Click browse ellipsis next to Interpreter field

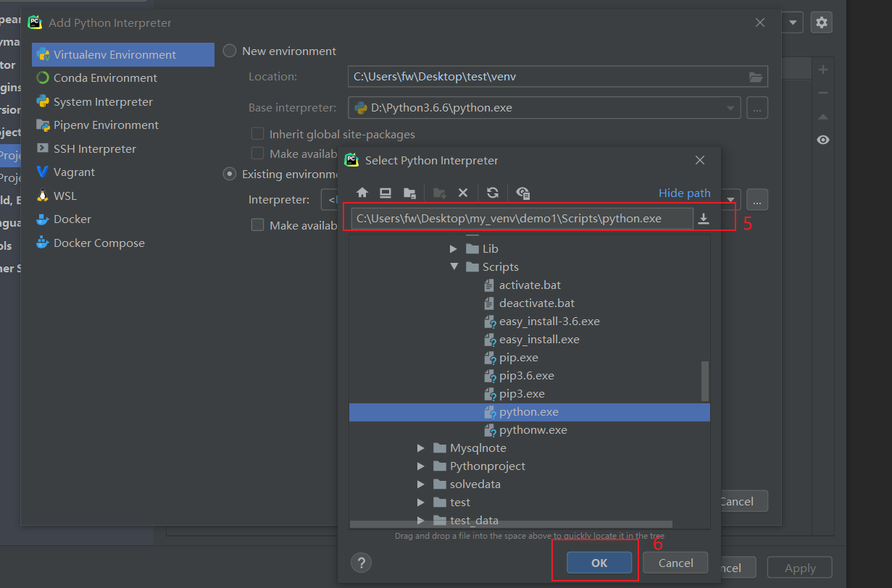coord(757,199)
